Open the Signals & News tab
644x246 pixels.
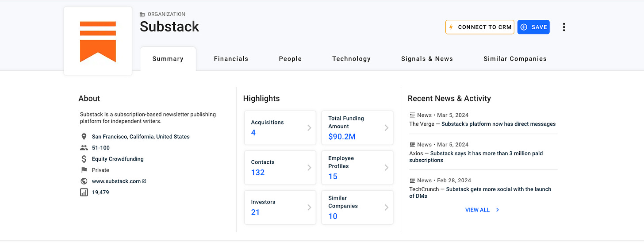pos(427,59)
